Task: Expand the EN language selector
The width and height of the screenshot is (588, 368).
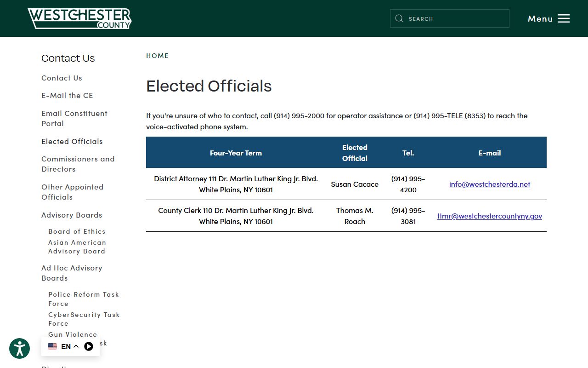Action: point(70,346)
